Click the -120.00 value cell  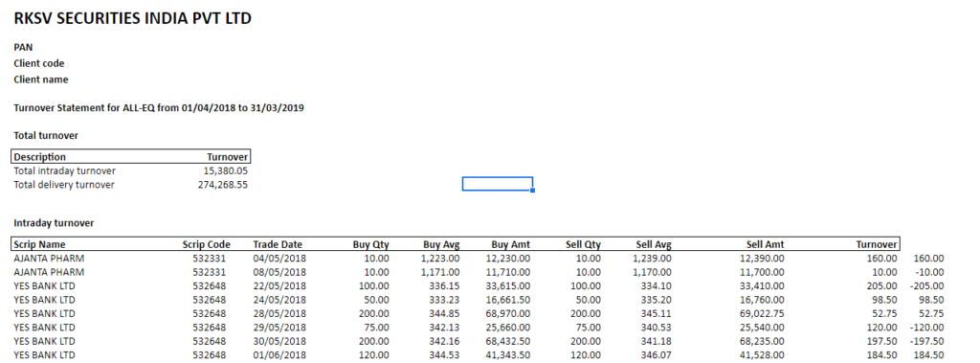927,328
